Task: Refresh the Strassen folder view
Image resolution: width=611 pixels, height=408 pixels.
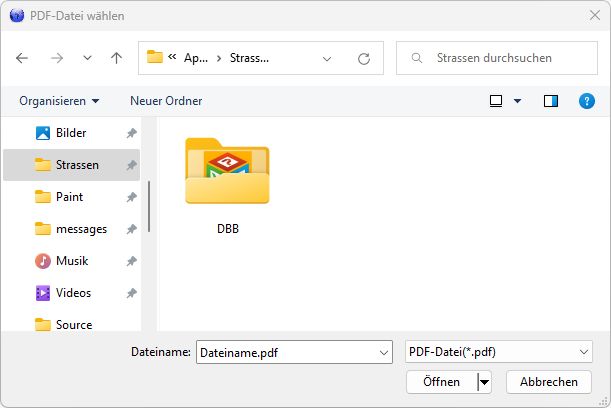Action: (x=364, y=58)
